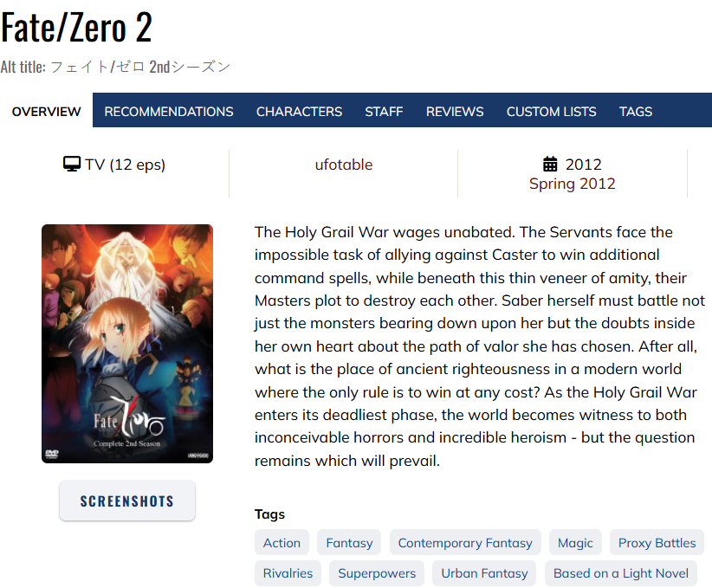Choose the Contemporary Fantasy tag
This screenshot has height=588, width=712.
point(465,543)
